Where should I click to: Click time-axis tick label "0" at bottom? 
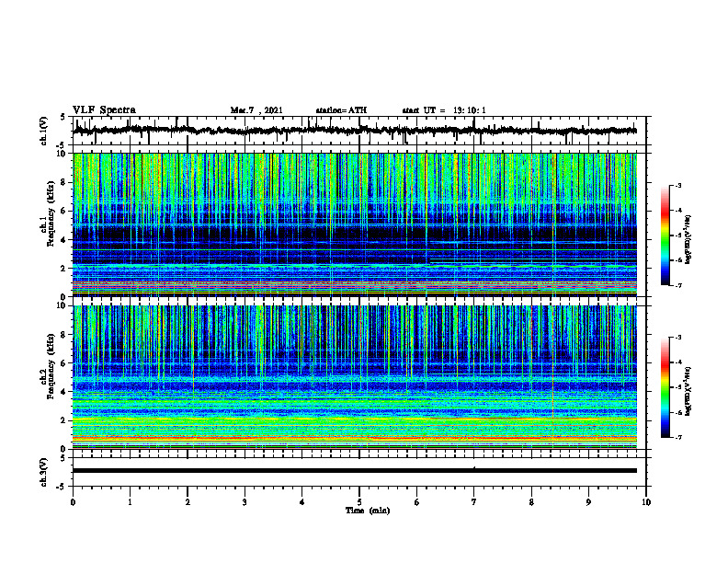pyautogui.click(x=73, y=502)
